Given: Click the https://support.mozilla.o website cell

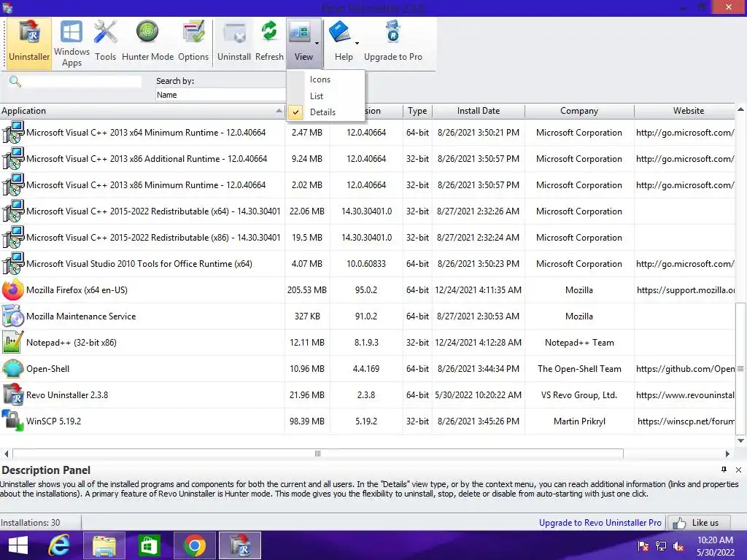Looking at the screenshot, I should 686,290.
